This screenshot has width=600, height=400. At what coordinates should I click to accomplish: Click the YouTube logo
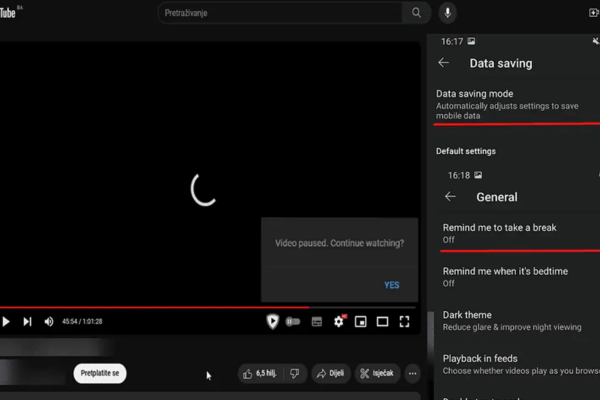[8, 13]
